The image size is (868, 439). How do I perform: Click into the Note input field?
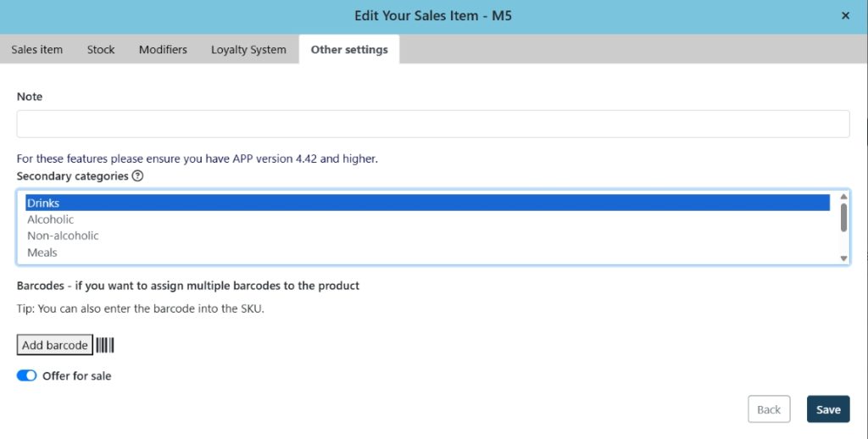point(432,124)
